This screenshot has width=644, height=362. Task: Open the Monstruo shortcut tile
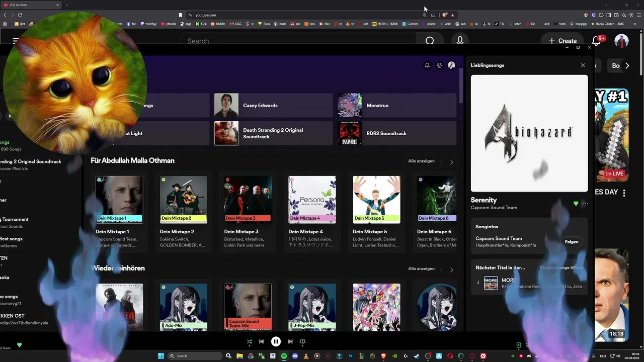point(397,106)
